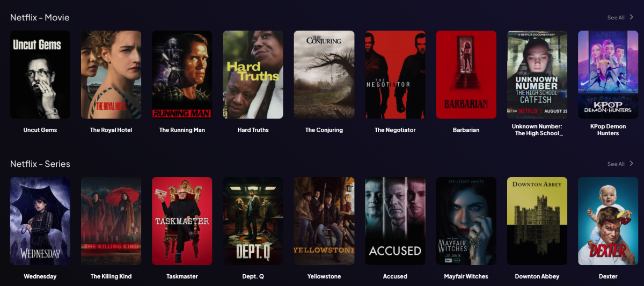Open the Uncut Gems poster
Image resolution: width=644 pixels, height=286 pixels.
[x=40, y=75]
